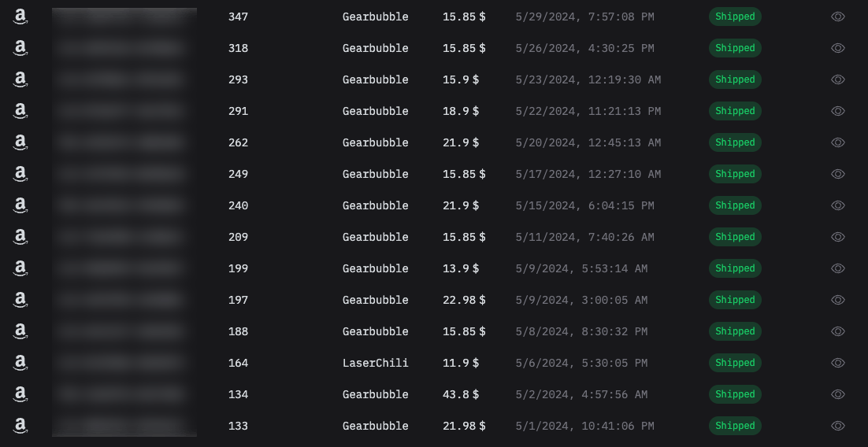The height and width of the screenshot is (447, 868).
Task: View details via eye icon for order 347
Action: coord(838,17)
